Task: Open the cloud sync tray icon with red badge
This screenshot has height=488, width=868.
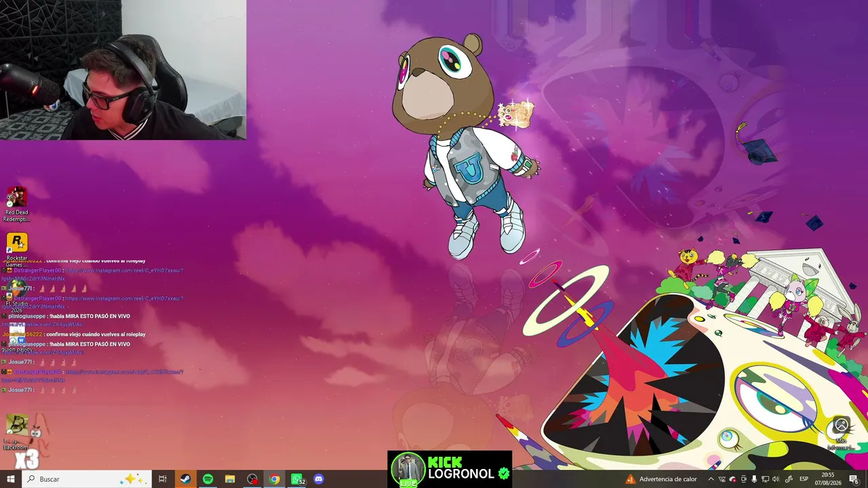Action: (x=732, y=479)
